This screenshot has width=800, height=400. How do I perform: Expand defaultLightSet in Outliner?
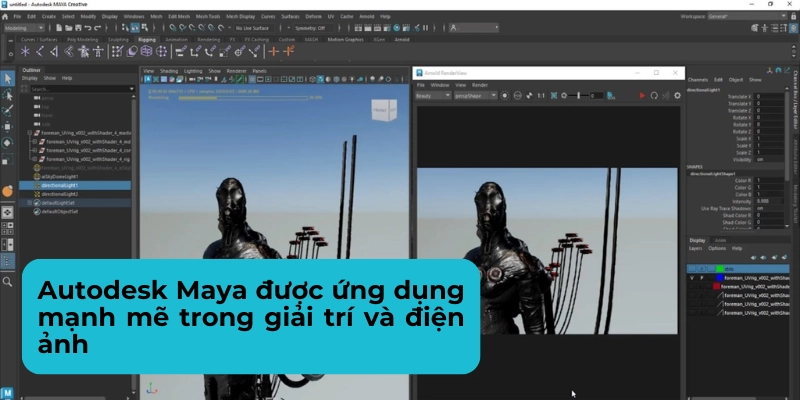pyautogui.click(x=30, y=203)
